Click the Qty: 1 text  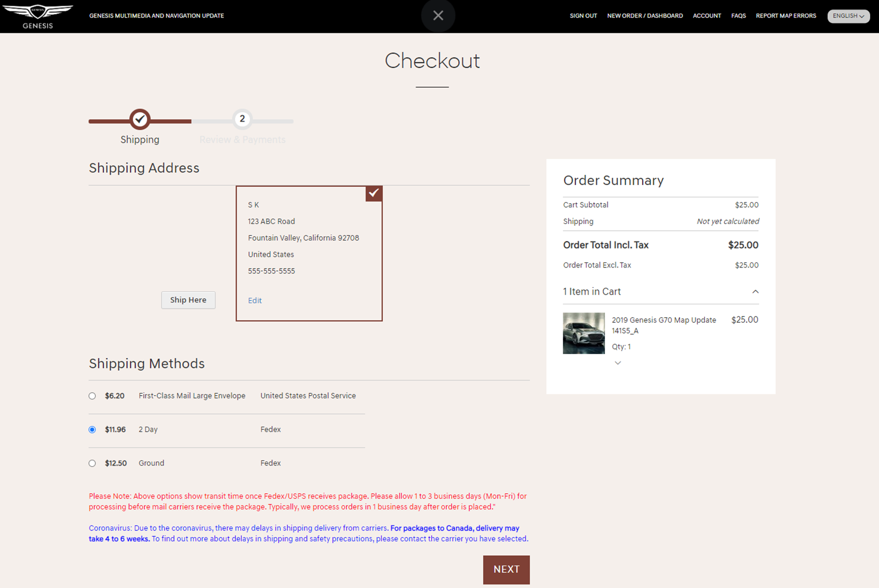coord(621,347)
